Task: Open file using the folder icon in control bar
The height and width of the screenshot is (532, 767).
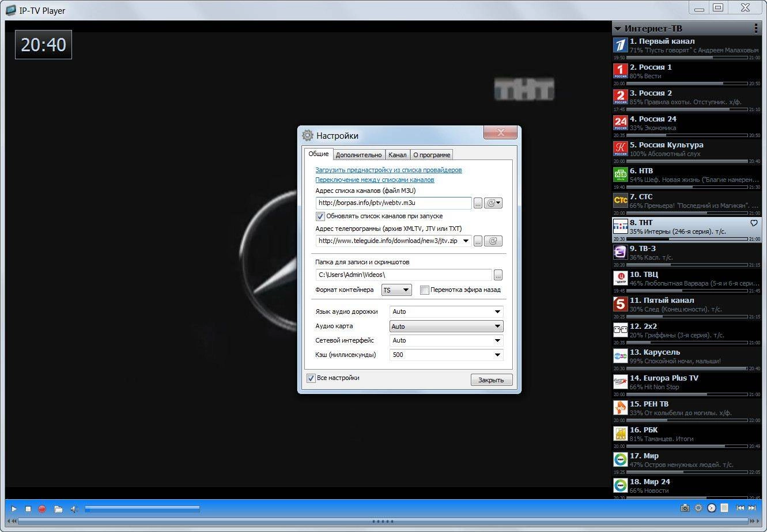Action: coord(58,508)
